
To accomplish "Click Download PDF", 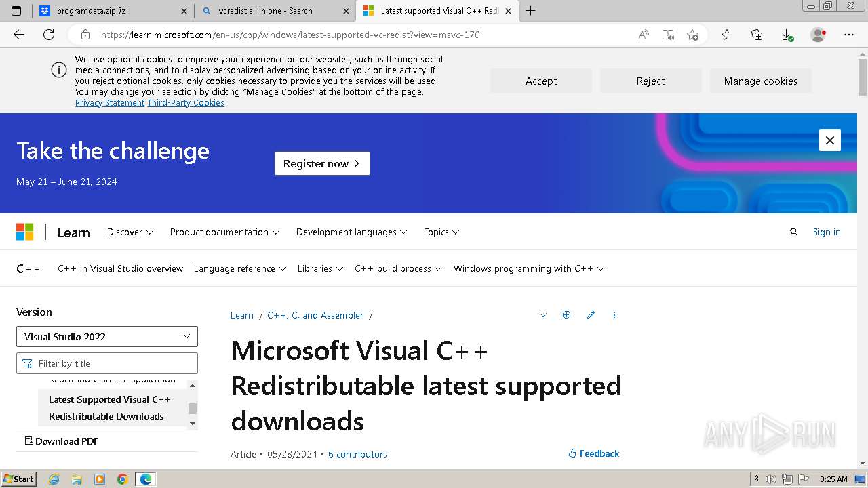I will [62, 441].
